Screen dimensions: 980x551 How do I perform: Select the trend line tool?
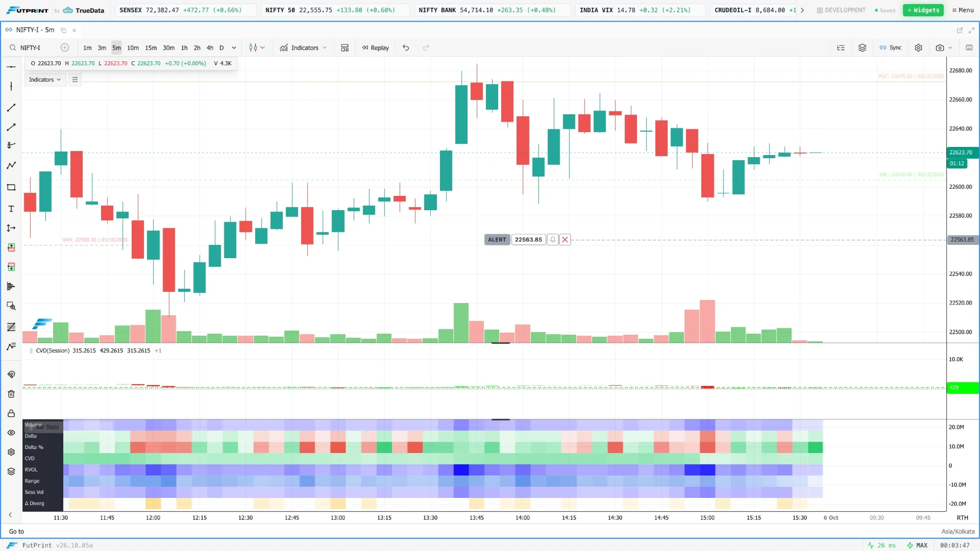11,108
